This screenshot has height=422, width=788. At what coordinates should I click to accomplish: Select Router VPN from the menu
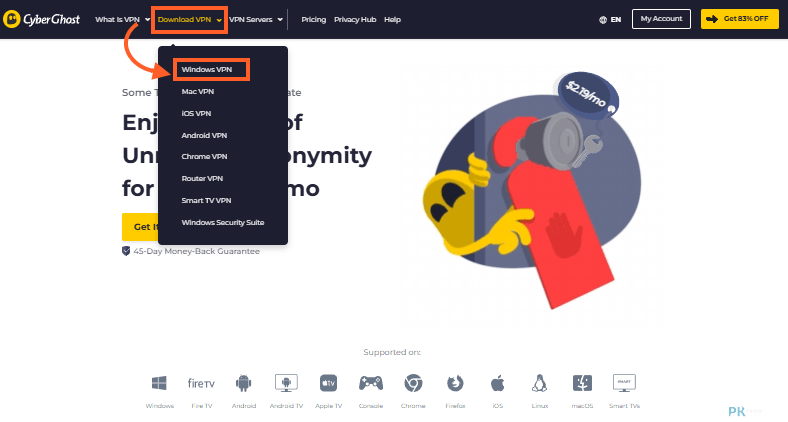[202, 178]
